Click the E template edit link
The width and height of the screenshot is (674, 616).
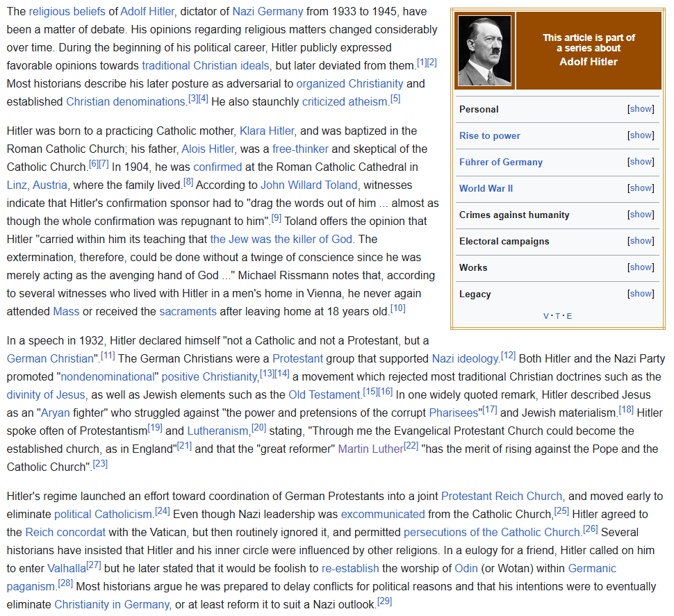click(x=569, y=316)
